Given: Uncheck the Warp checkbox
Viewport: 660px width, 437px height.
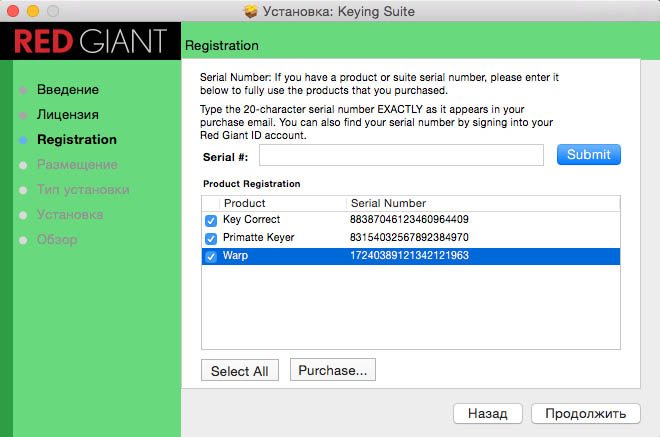Looking at the screenshot, I should coord(211,256).
